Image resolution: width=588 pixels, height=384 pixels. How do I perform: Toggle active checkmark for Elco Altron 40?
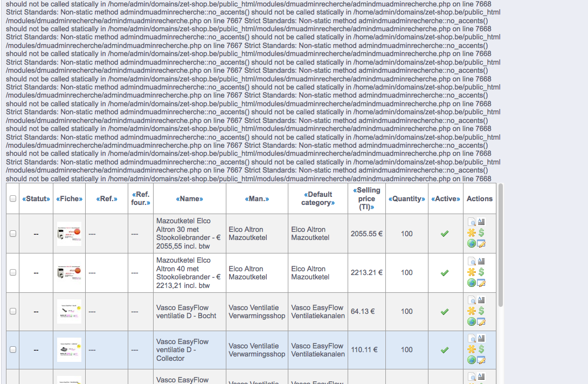445,272
